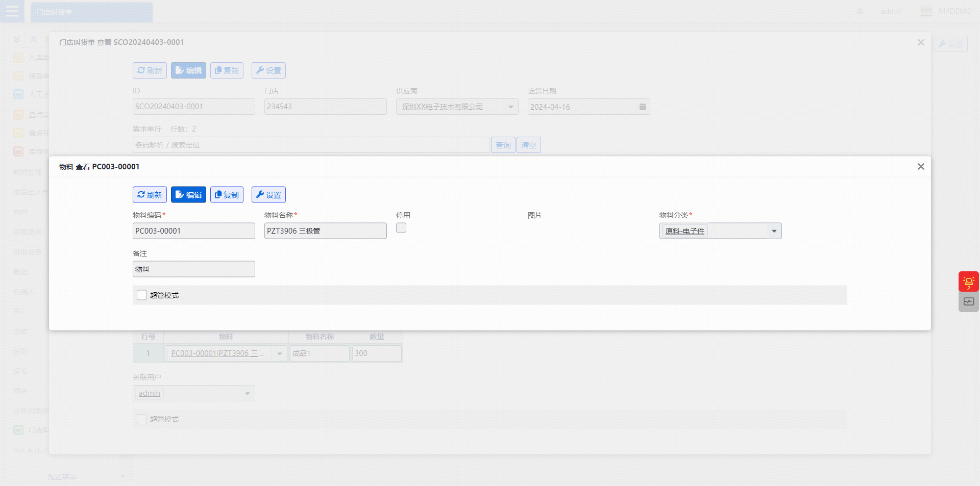Open the admin user menu
980x486 pixels.
pyautogui.click(x=891, y=11)
